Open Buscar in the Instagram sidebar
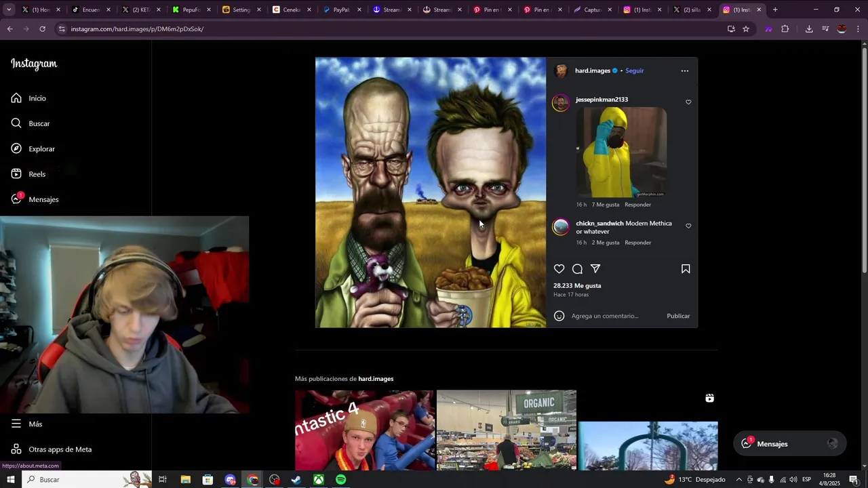 pos(31,123)
